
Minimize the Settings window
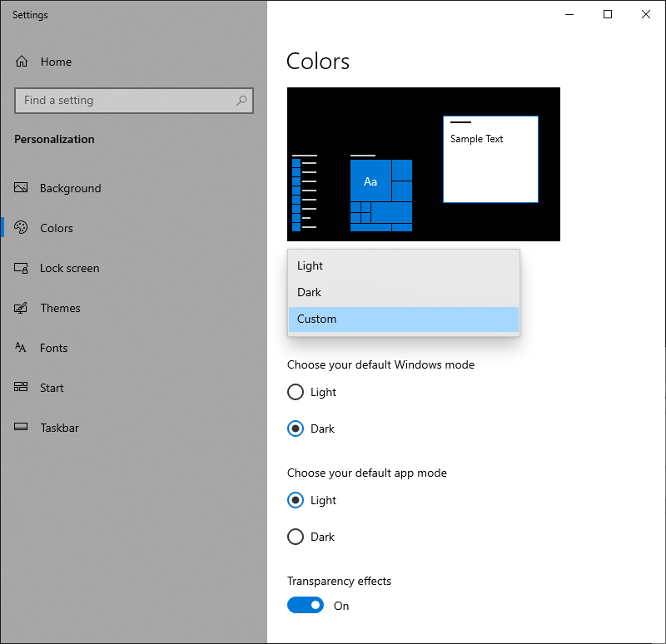coord(569,14)
